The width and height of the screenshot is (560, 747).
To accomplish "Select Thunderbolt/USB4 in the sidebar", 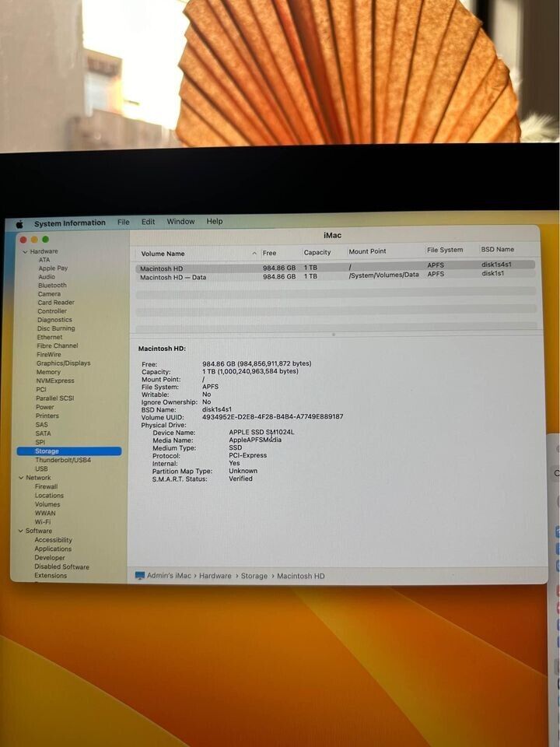I will 63,460.
